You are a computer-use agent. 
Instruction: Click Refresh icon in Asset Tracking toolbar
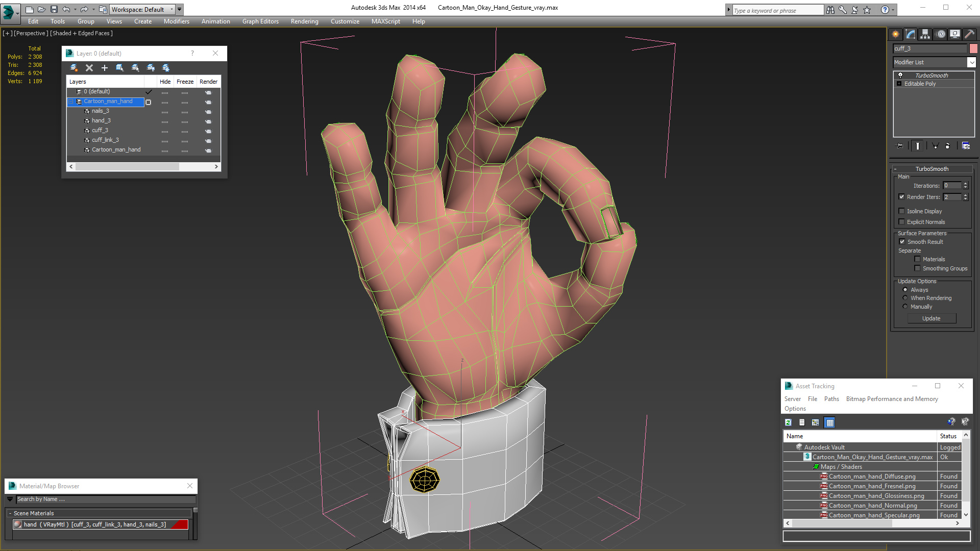[788, 422]
